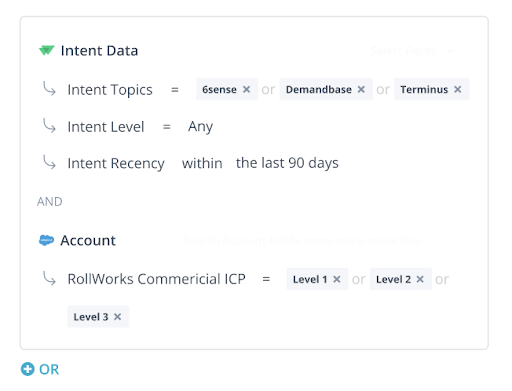
Task: Click the arrow icon beside Intent Level
Action: [49, 125]
